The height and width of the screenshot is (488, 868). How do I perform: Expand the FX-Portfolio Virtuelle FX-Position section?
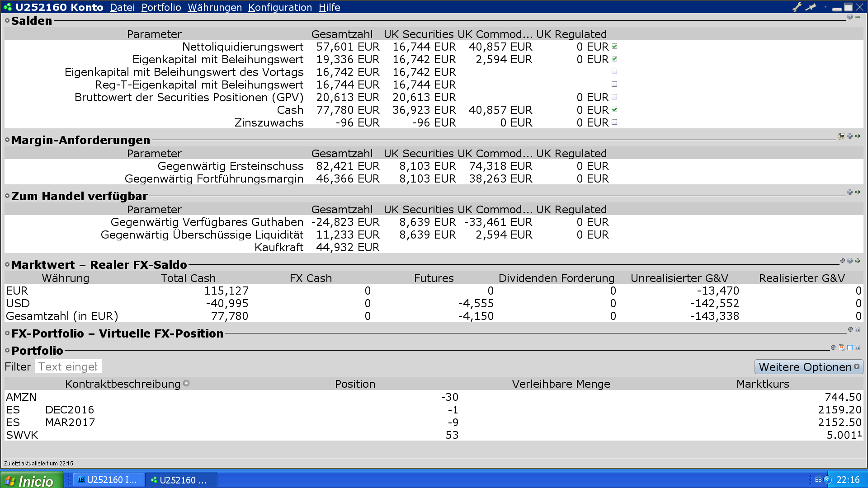tap(7, 333)
